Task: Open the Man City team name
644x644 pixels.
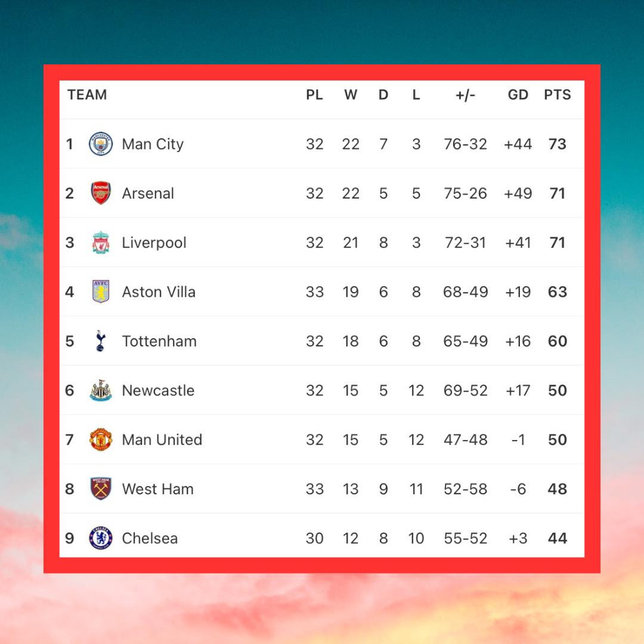Action: [153, 144]
